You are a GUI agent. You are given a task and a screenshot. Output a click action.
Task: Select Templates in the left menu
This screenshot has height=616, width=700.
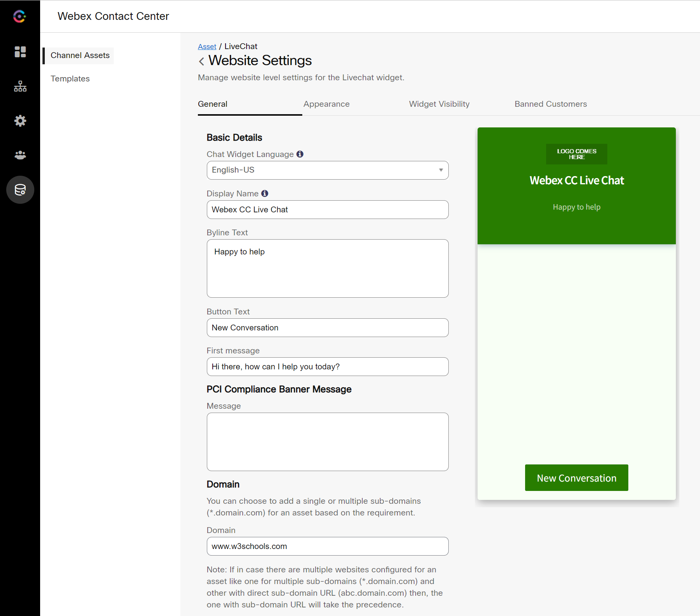tap(70, 78)
